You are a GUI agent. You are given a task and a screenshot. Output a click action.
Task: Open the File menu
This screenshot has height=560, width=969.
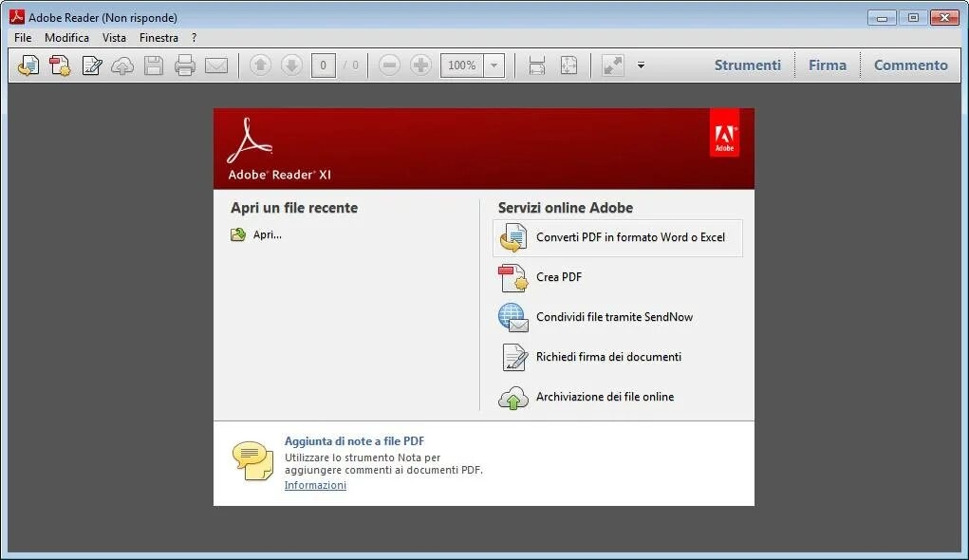click(23, 38)
